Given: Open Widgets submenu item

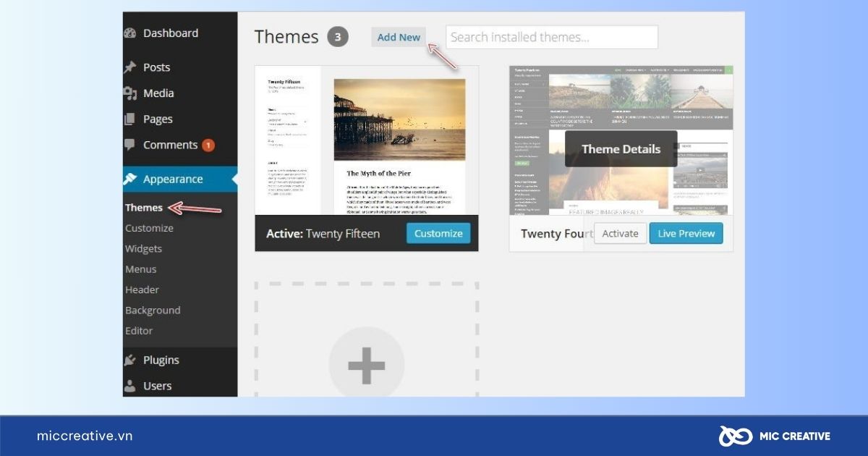Looking at the screenshot, I should (143, 248).
